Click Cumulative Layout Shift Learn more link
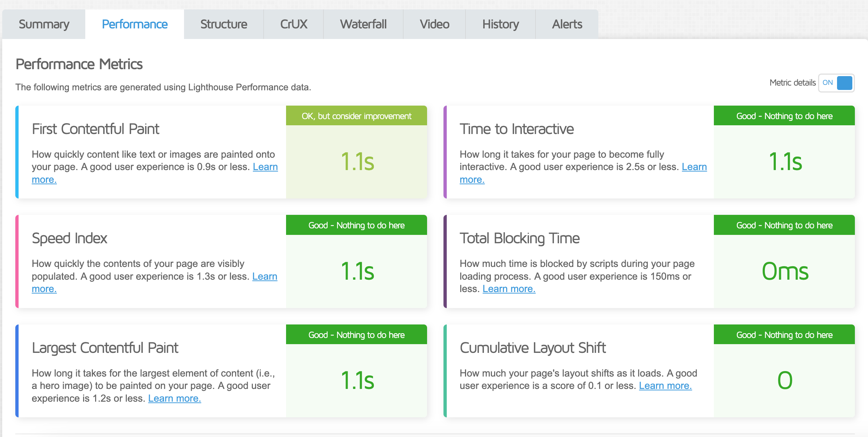The image size is (868, 437). pyautogui.click(x=665, y=386)
